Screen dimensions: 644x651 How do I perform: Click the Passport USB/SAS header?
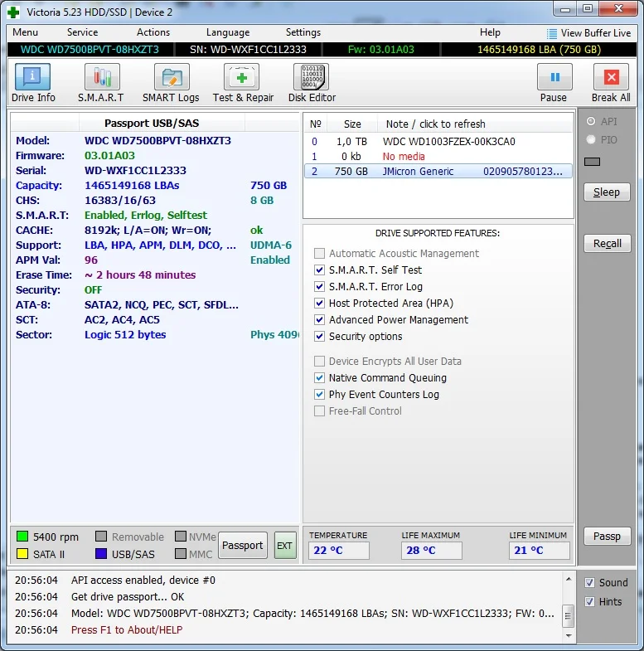[x=152, y=124]
